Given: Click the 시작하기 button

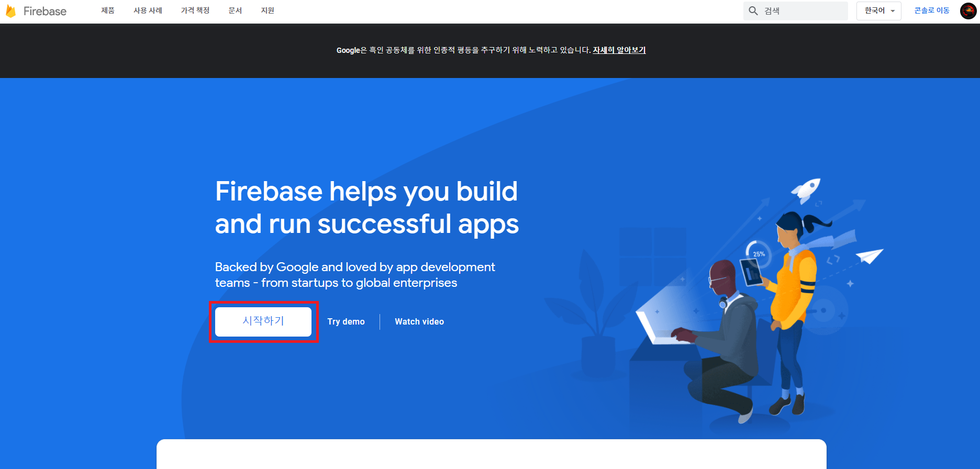Looking at the screenshot, I should click(x=263, y=321).
